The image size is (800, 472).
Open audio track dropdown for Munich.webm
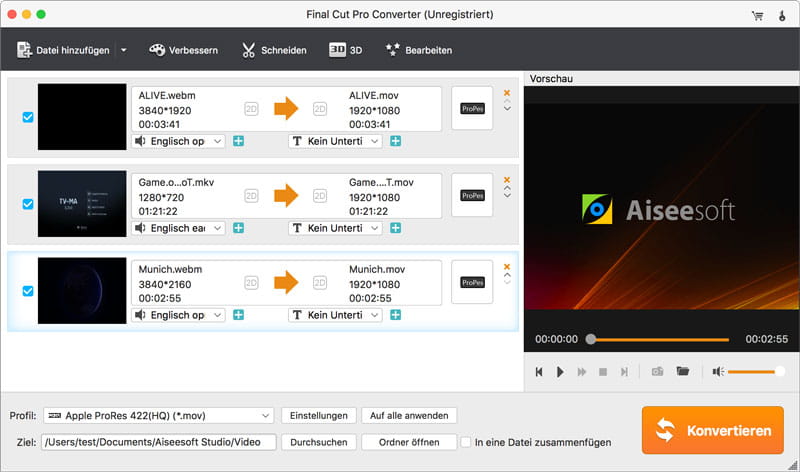pos(178,315)
